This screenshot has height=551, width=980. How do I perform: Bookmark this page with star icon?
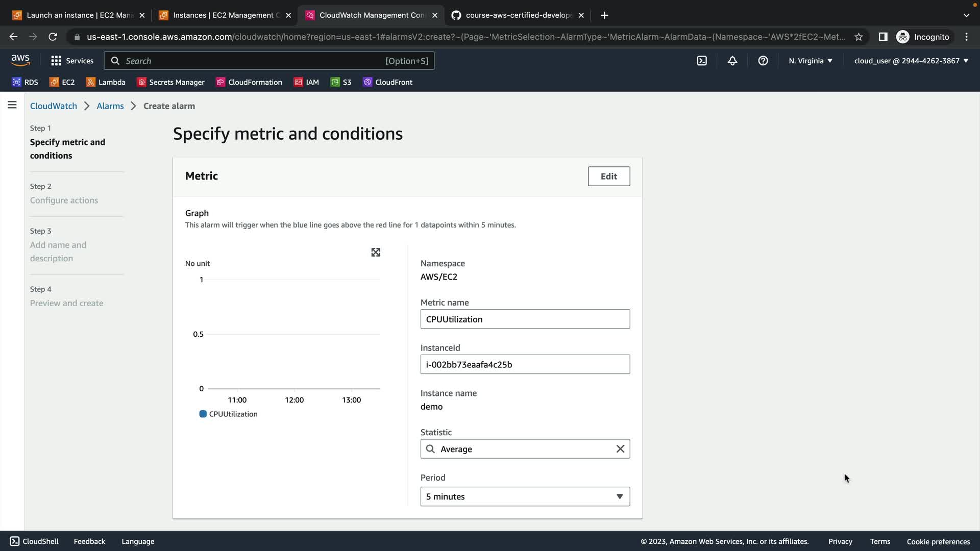click(x=859, y=37)
